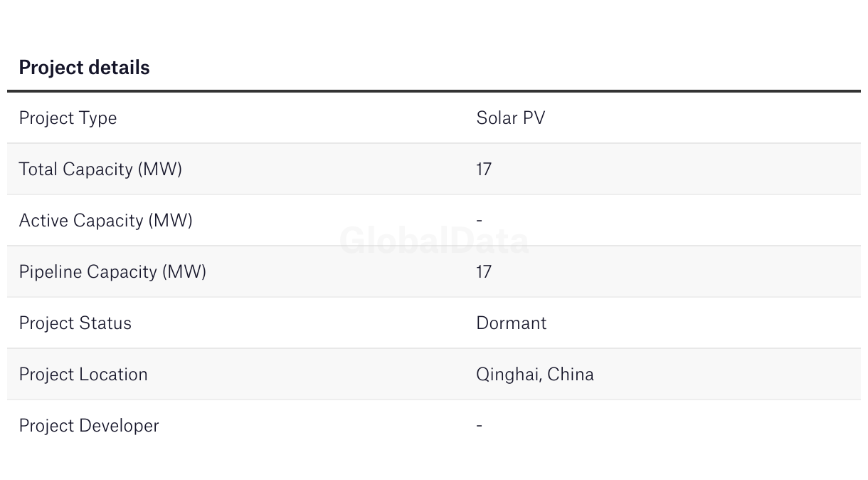Click the PV text in Project Type value
868x480 pixels.
[x=534, y=118]
